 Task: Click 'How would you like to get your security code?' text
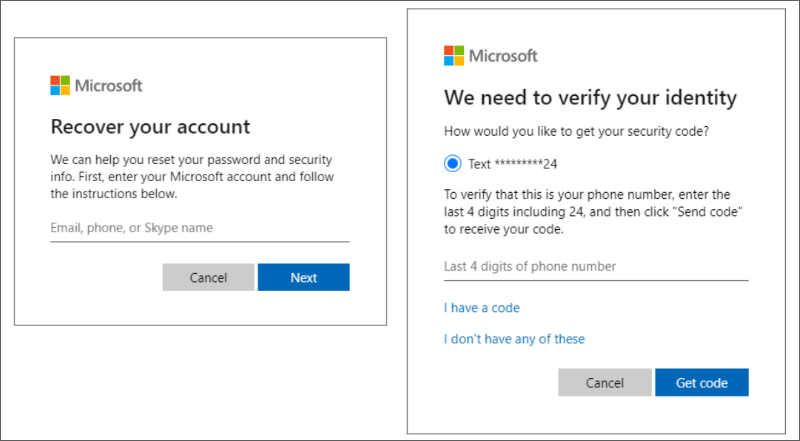click(x=577, y=132)
